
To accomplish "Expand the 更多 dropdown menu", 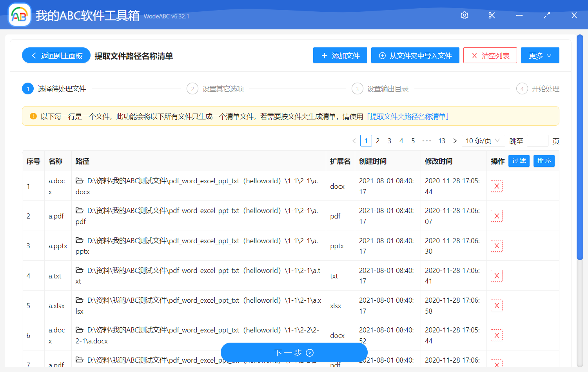I will [x=540, y=55].
